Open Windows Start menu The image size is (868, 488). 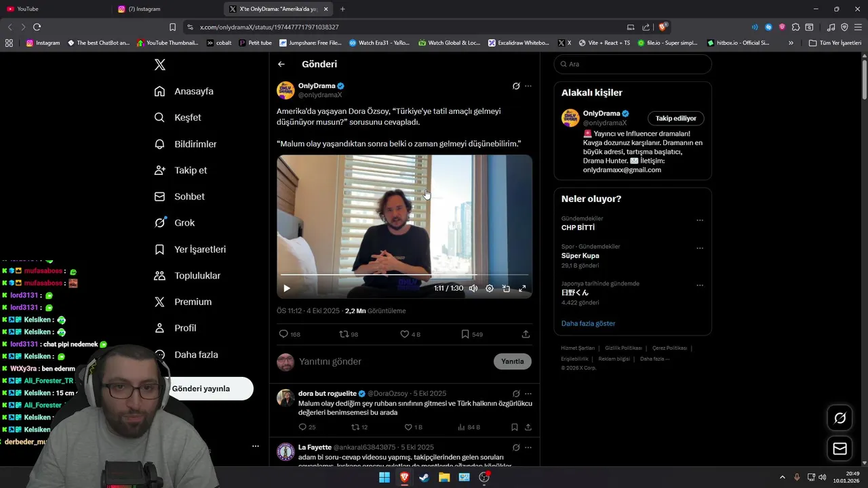click(384, 477)
